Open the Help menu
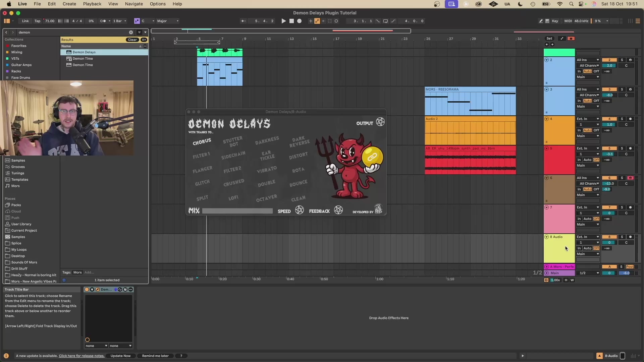This screenshot has height=362, width=644. point(177,4)
